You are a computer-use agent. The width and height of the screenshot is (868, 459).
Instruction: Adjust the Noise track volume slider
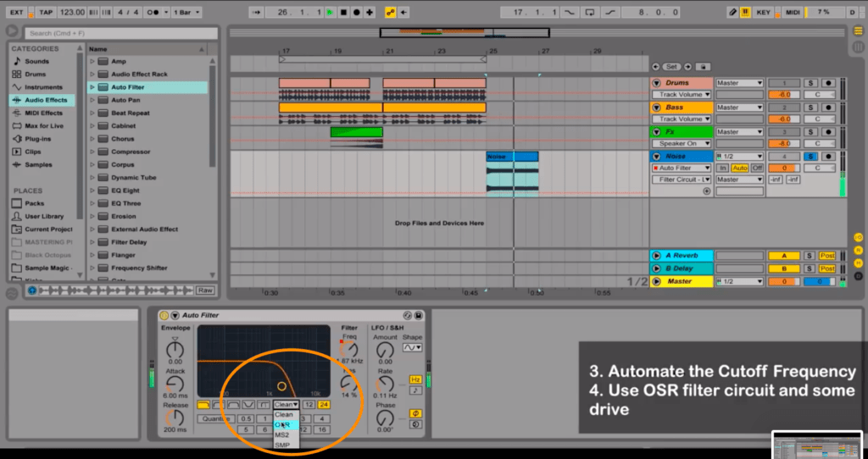pos(784,169)
